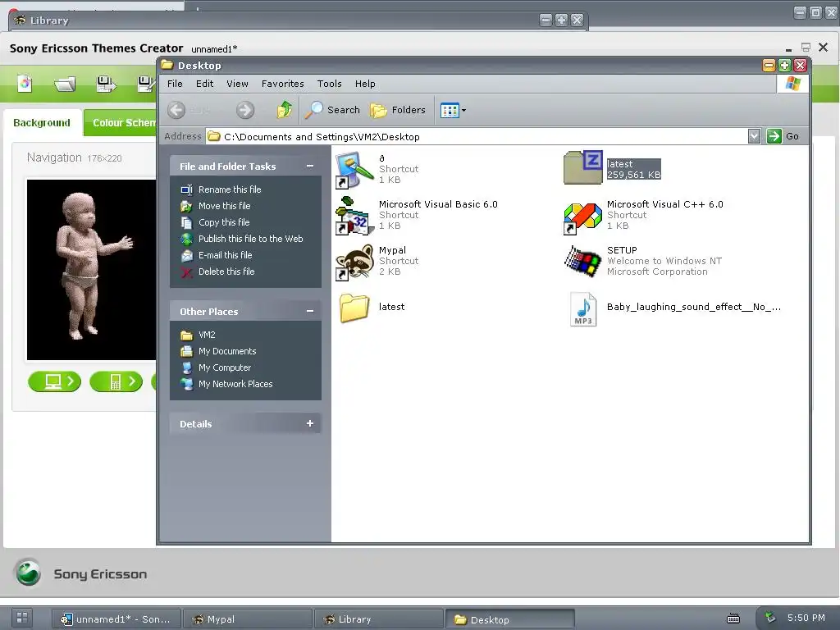Click the Go button
This screenshot has height=630, width=840.
tap(783, 136)
